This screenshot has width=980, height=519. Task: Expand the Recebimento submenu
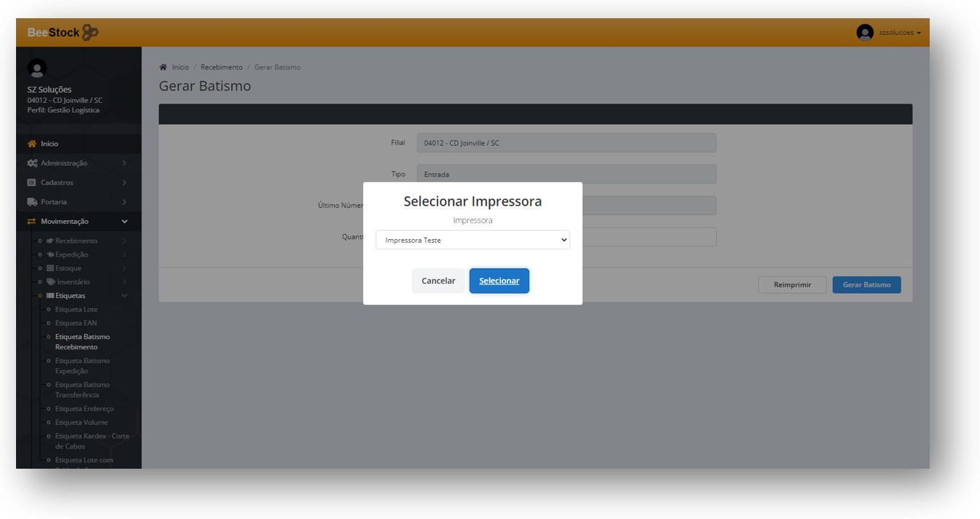click(124, 241)
